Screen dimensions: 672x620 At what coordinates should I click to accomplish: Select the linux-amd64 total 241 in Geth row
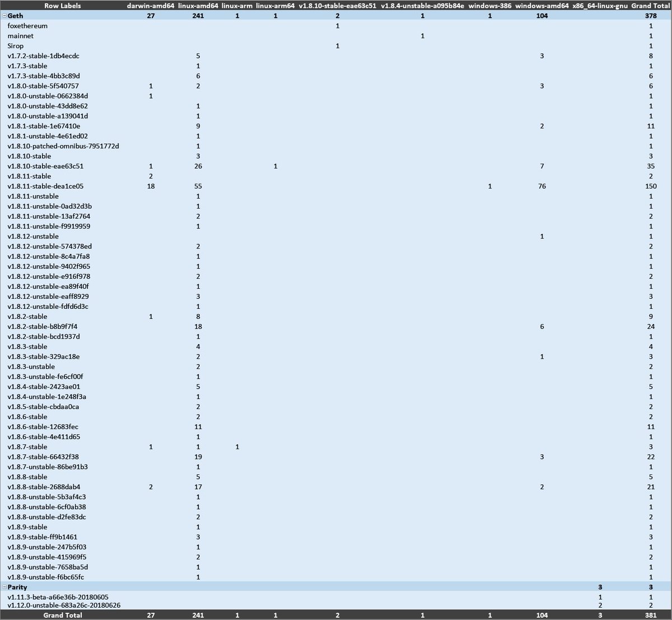tap(198, 16)
